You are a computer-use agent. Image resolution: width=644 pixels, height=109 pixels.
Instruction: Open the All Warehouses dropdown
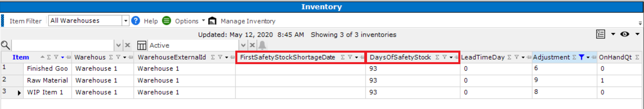click(x=125, y=21)
